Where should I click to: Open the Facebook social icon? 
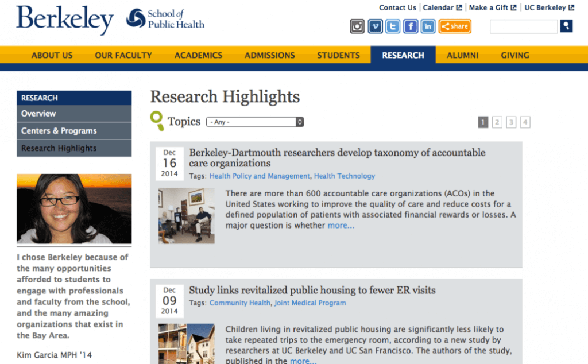[411, 26]
